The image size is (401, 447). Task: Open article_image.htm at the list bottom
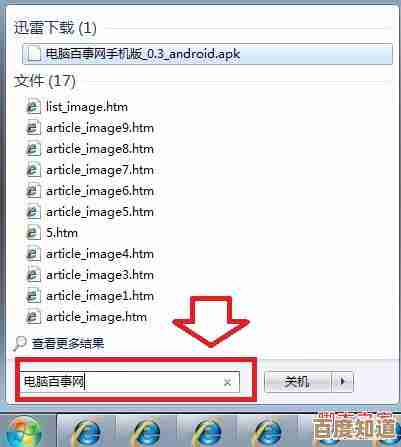tap(96, 317)
